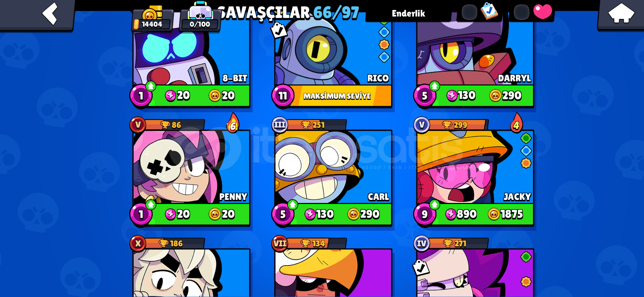This screenshot has width=644, height=297.
Task: Select the Penny brawler portrait
Action: click(x=191, y=167)
